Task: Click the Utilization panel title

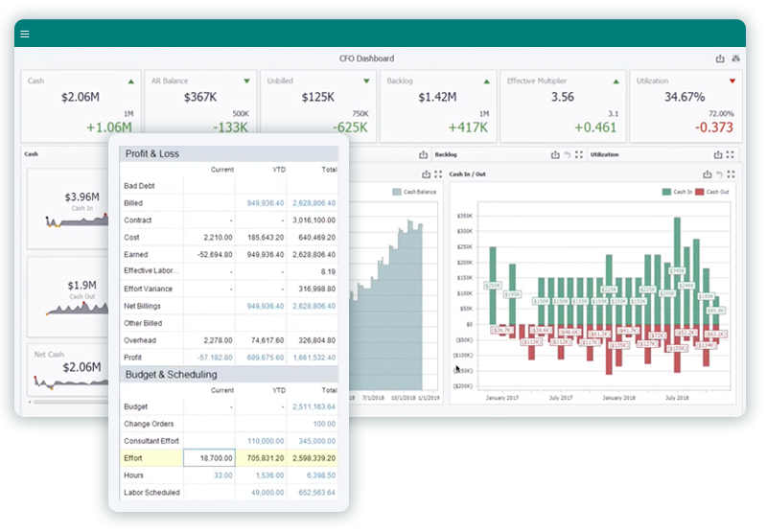Action: (x=605, y=154)
